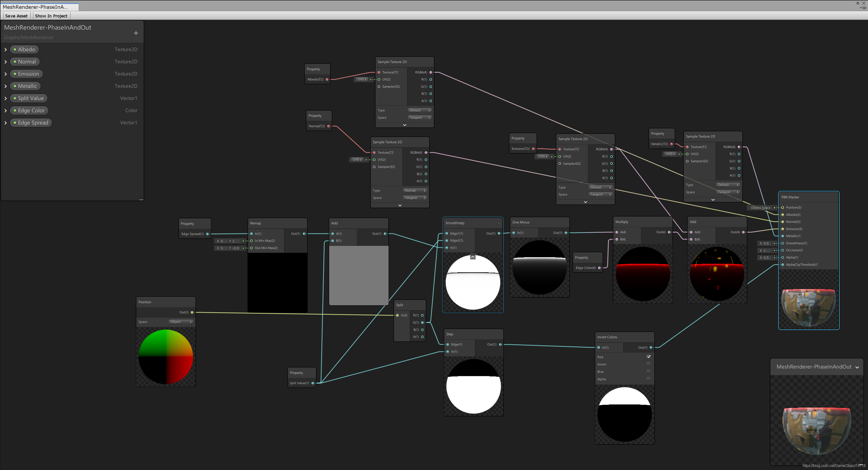The height and width of the screenshot is (470, 868).
Task: Open Position node Space dropdown
Action: click(x=181, y=322)
